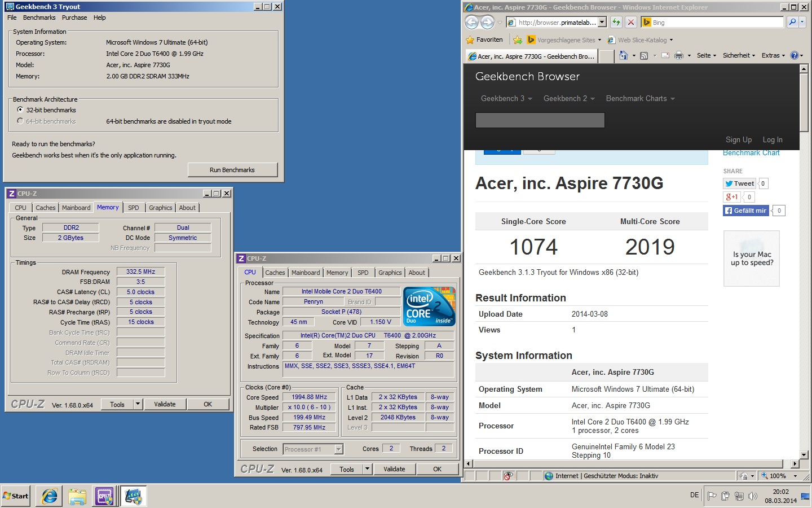
Task: Click 'Is your Mac up to speed?' ad
Action: 752,259
